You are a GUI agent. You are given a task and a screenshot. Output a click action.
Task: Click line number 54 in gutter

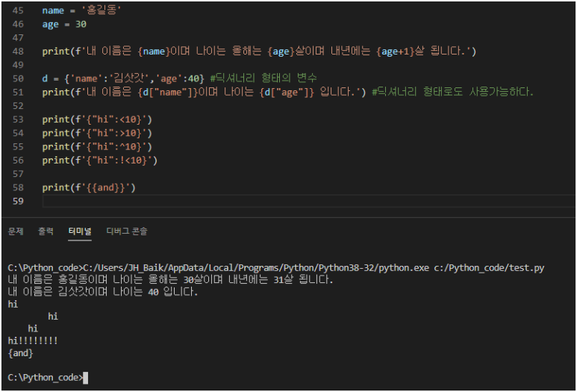click(x=18, y=133)
